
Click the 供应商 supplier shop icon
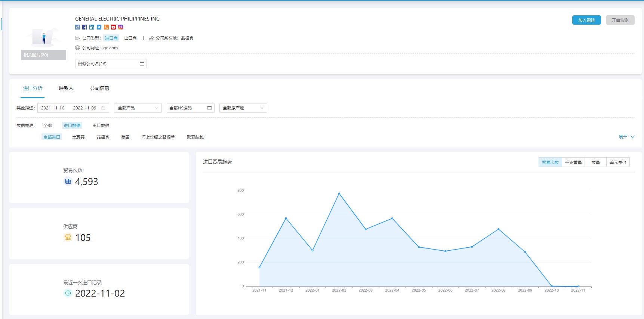coord(68,238)
